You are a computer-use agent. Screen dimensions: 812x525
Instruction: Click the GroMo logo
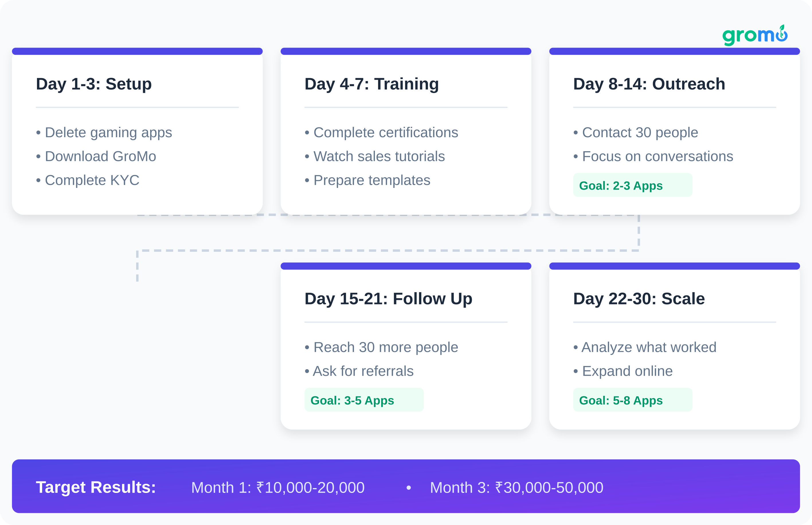point(754,35)
